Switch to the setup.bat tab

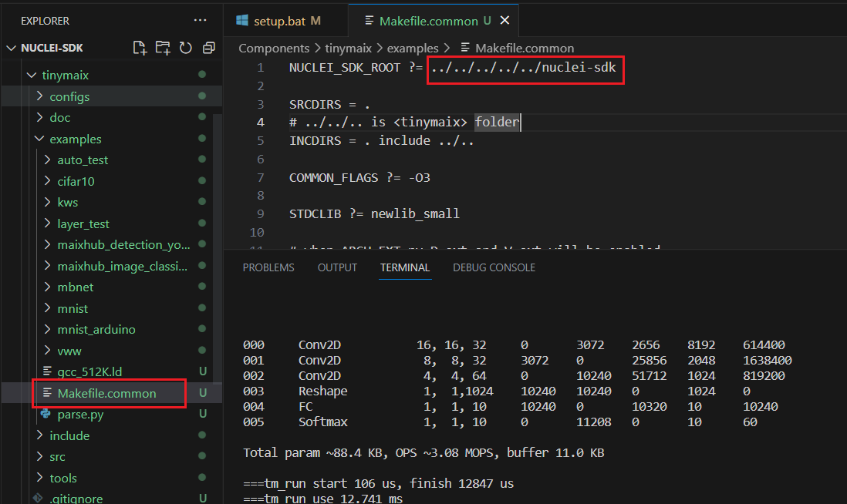point(280,20)
